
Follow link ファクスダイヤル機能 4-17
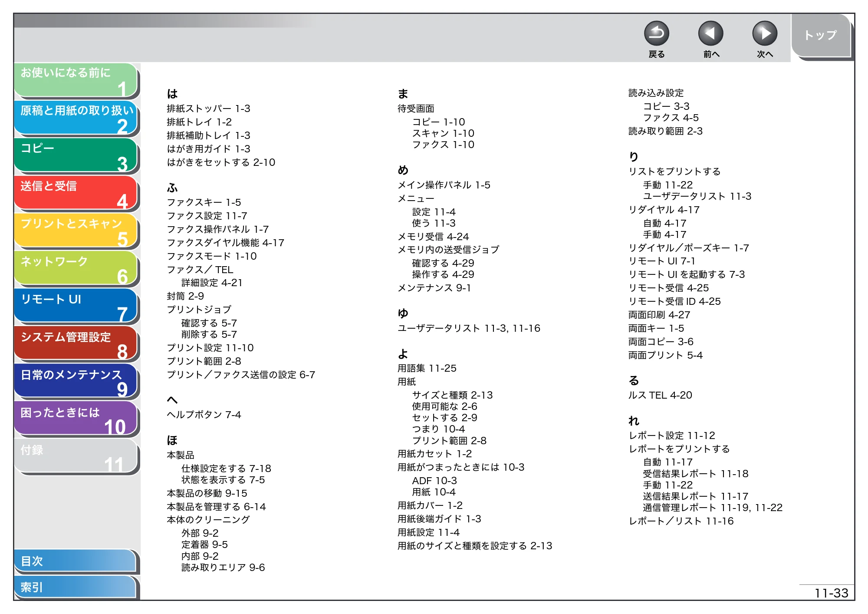coord(226,243)
